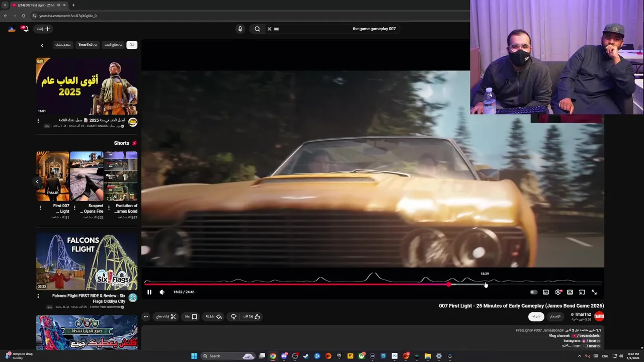Close the 007 First Light tab
This screenshot has width=644, height=362.
pos(64,5)
